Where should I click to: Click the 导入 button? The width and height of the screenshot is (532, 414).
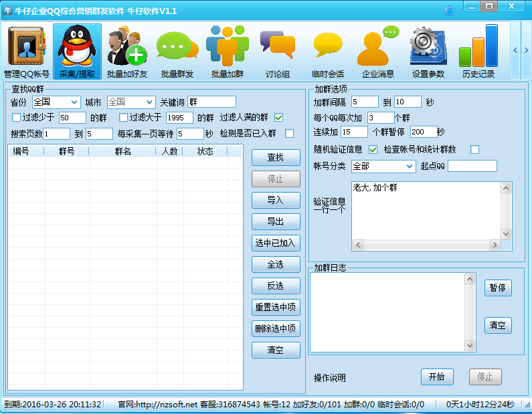pyautogui.click(x=276, y=201)
